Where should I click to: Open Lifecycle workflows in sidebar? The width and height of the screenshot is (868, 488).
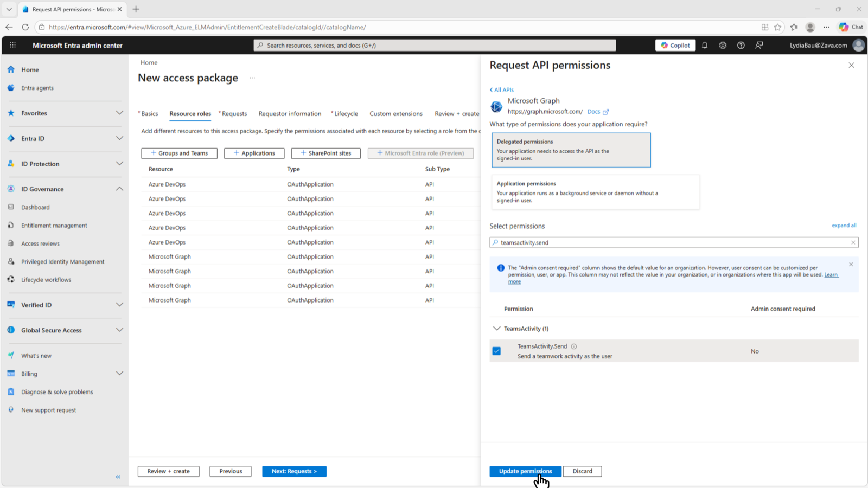tap(46, 280)
